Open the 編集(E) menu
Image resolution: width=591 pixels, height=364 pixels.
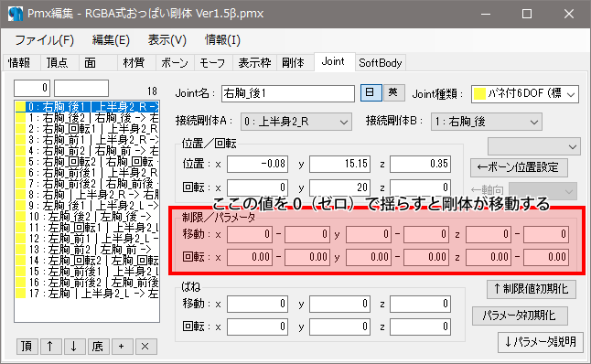pyautogui.click(x=111, y=40)
